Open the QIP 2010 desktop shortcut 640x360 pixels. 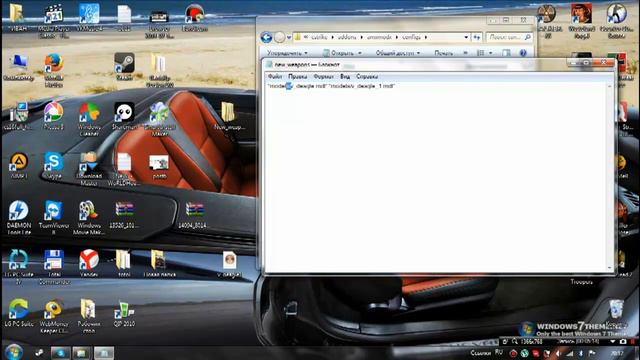tap(124, 313)
